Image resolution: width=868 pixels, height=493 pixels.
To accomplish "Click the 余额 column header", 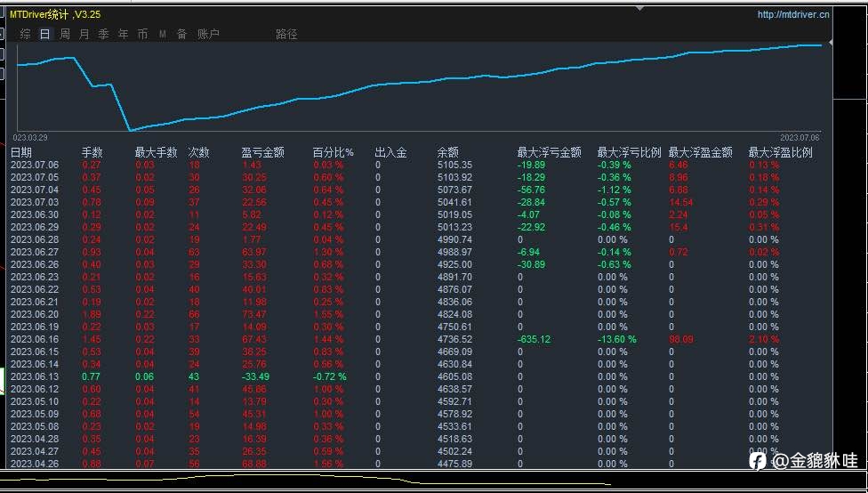I will 448,152.
